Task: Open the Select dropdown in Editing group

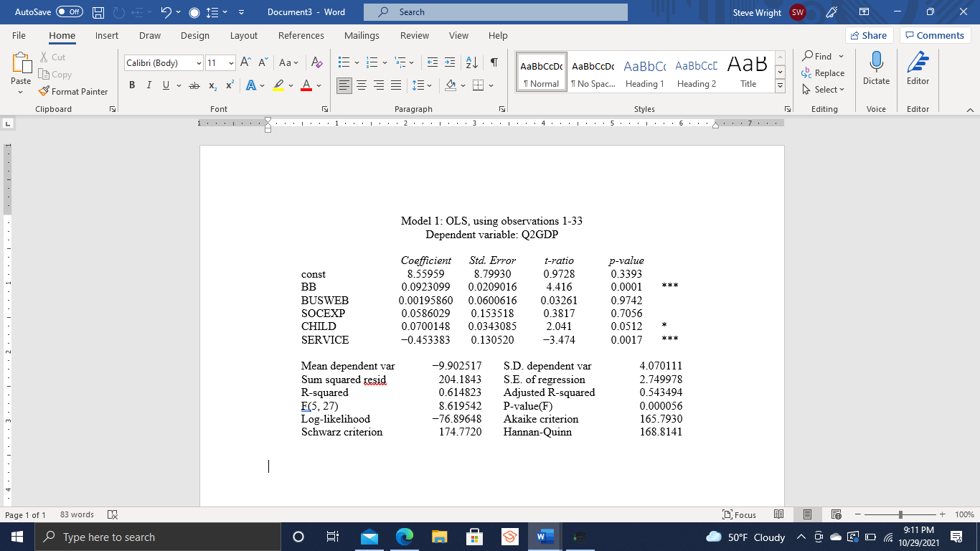Action: (x=824, y=90)
